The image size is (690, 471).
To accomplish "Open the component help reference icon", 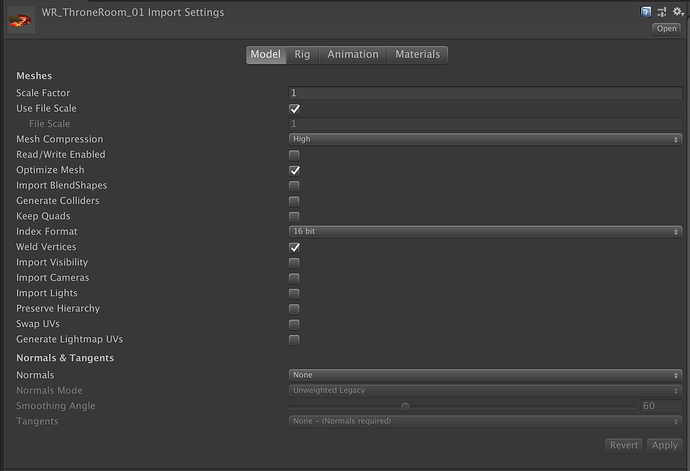I will [646, 12].
